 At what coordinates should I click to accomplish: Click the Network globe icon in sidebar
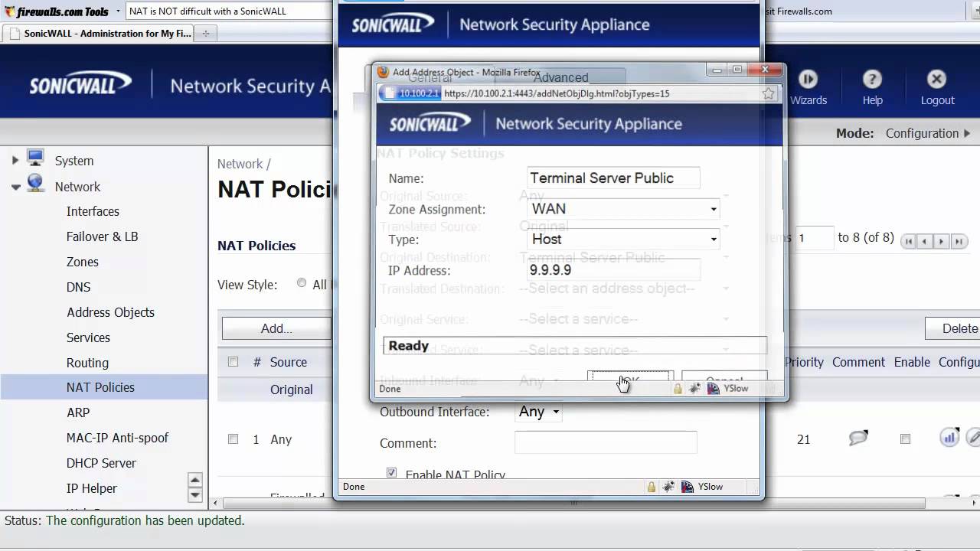point(35,184)
